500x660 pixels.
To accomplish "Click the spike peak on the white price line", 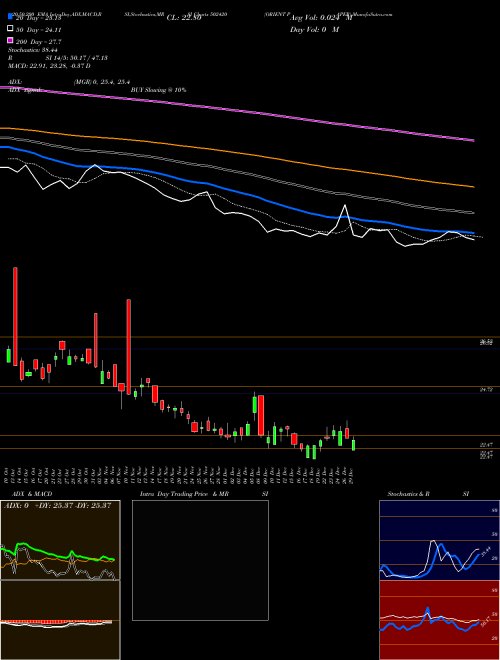I will (x=345, y=205).
